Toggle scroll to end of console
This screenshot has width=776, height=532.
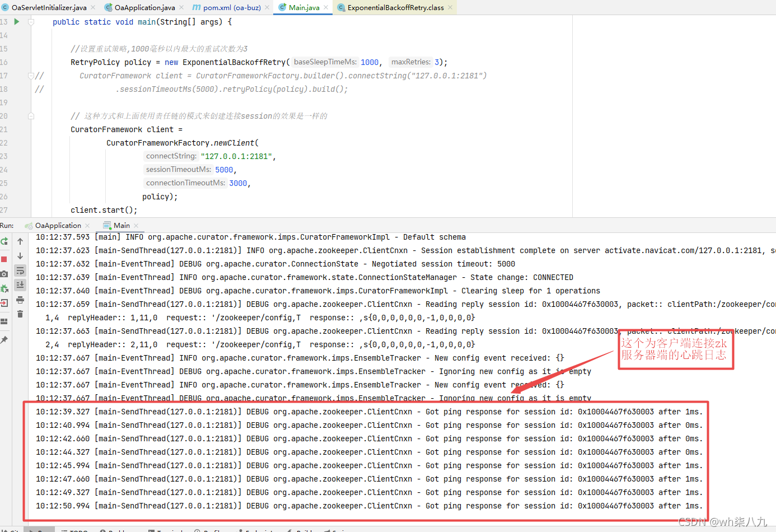(x=20, y=285)
